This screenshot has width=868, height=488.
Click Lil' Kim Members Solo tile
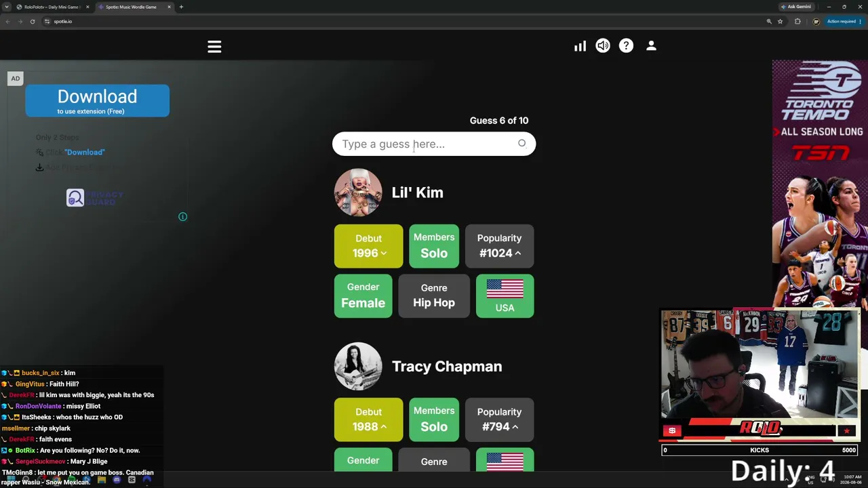click(x=434, y=246)
